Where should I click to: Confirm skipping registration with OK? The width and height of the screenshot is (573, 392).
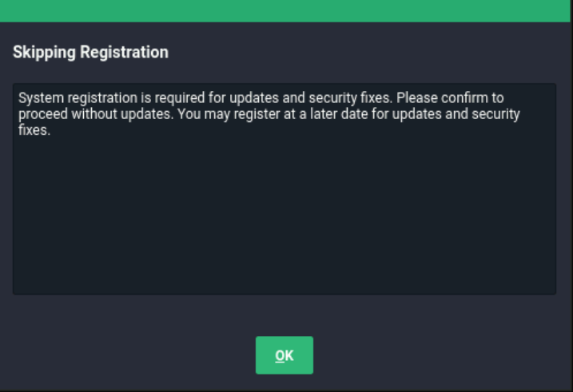284,355
